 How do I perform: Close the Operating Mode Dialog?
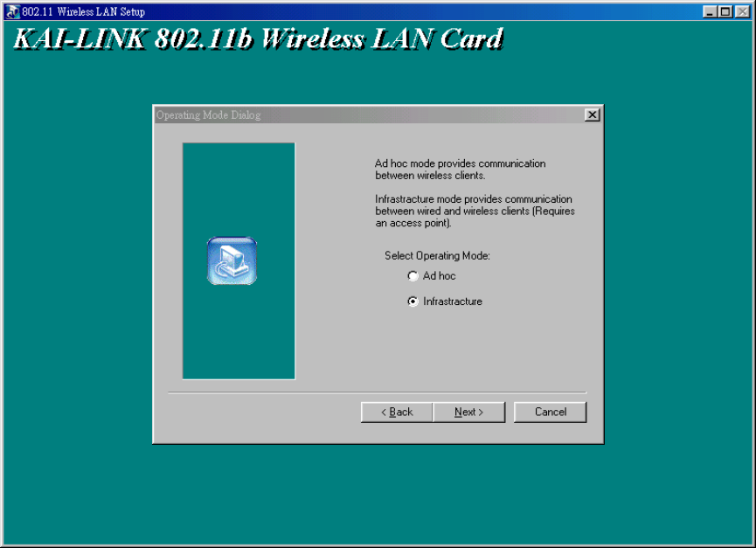pyautogui.click(x=592, y=115)
